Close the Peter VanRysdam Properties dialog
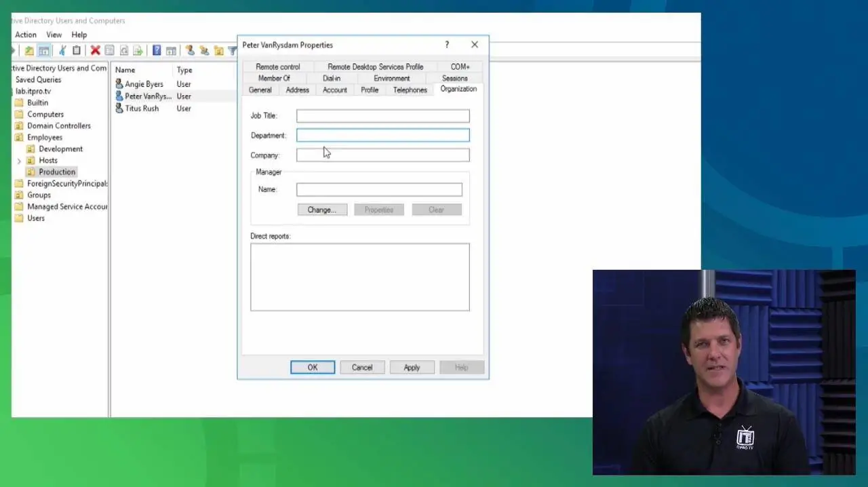 pyautogui.click(x=475, y=45)
